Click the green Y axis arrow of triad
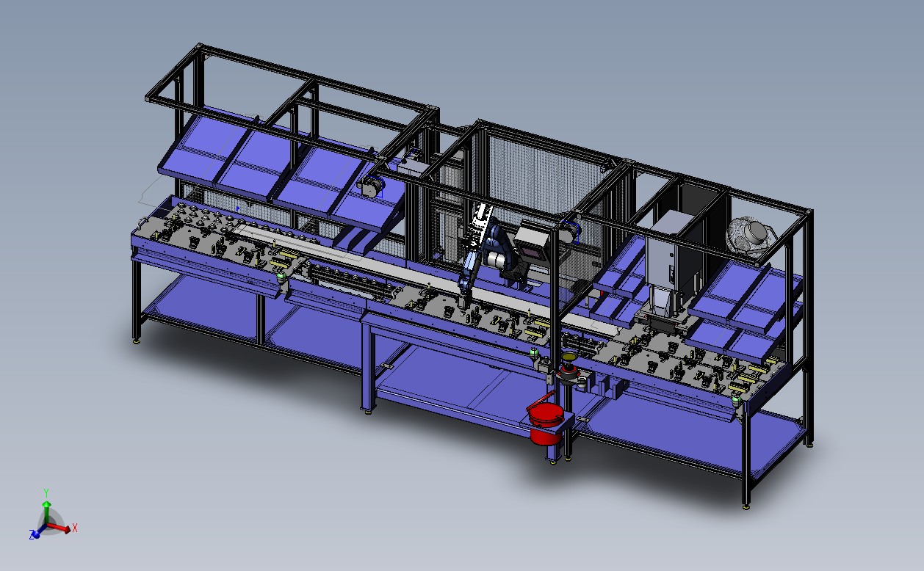Viewport: 924px width, 571px height. tap(46, 502)
